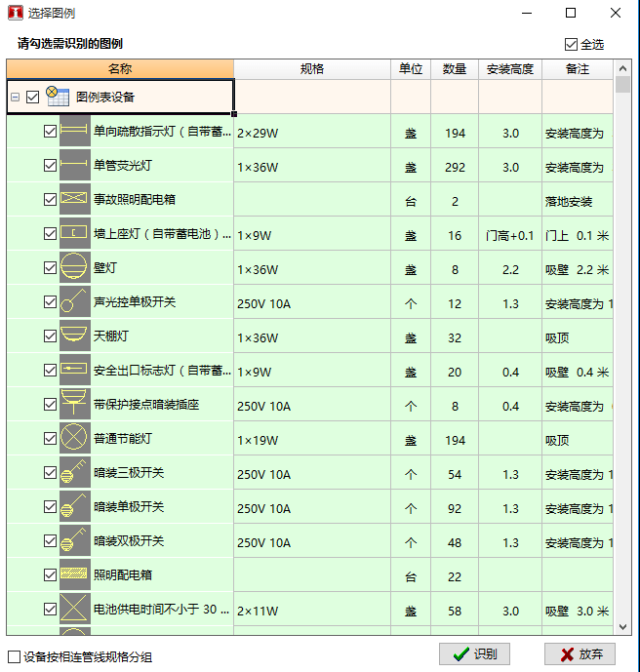The image size is (640, 672).
Task: Click the 普通节能灯 circle-cross symbol icon
Action: click(74, 439)
